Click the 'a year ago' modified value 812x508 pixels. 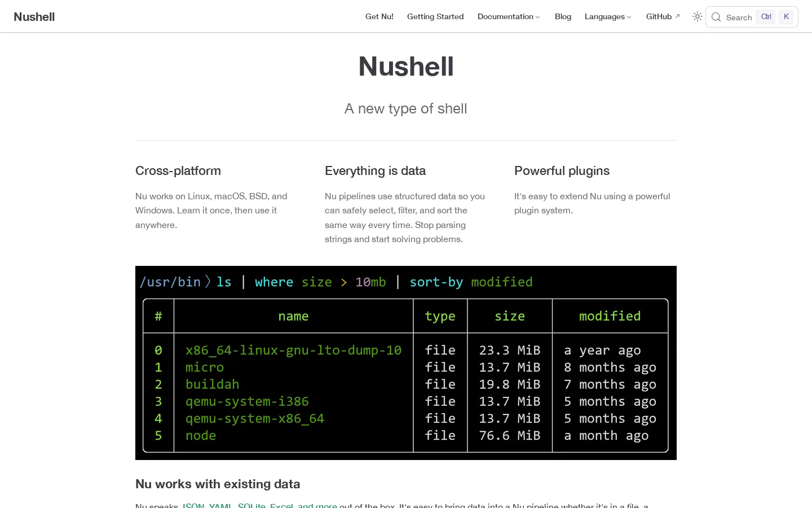coord(602,351)
